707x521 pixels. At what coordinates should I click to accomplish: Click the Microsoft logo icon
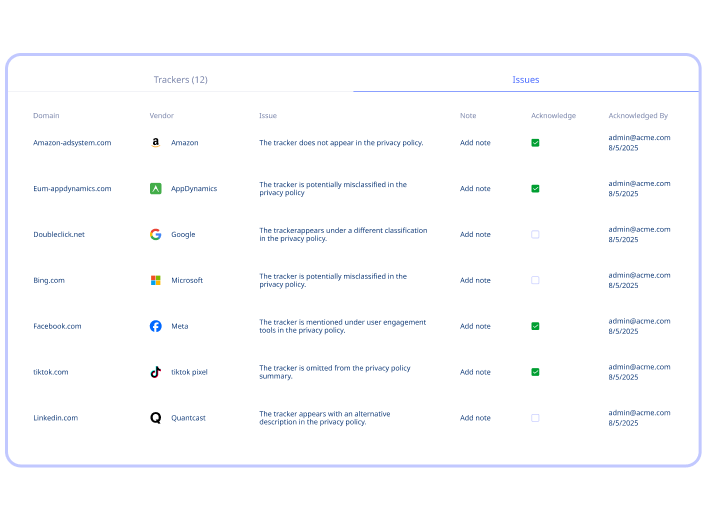[x=156, y=281]
